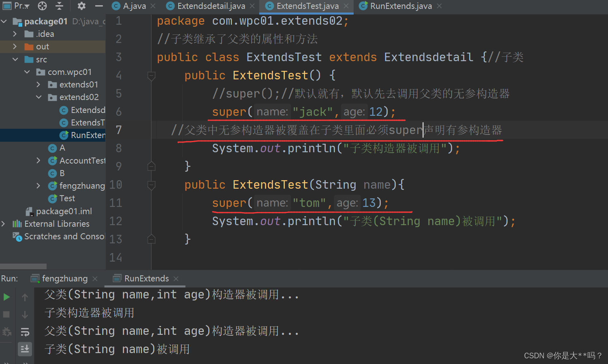This screenshot has height=364, width=608.
Task: Open the Project view dropdown
Action: click(x=16, y=6)
